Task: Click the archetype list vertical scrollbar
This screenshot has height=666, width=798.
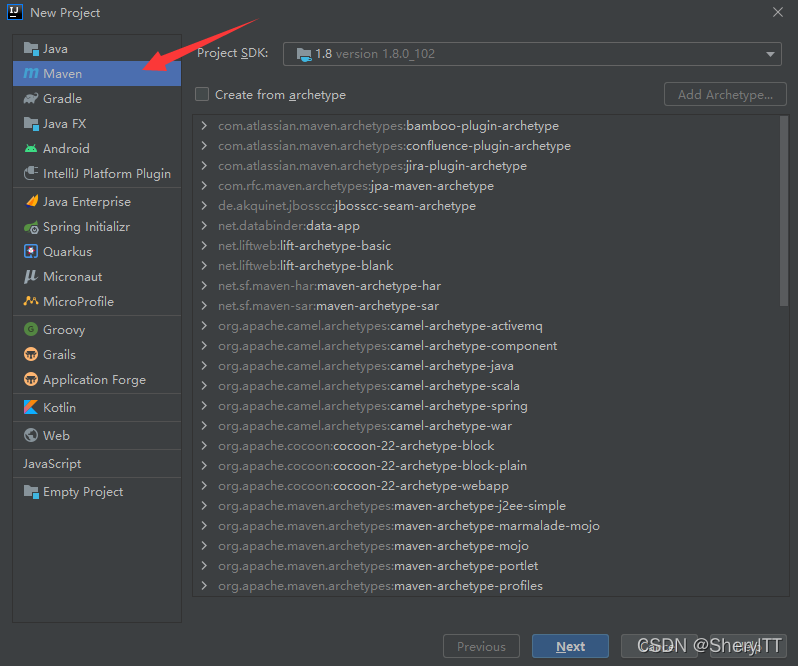Action: click(x=784, y=211)
